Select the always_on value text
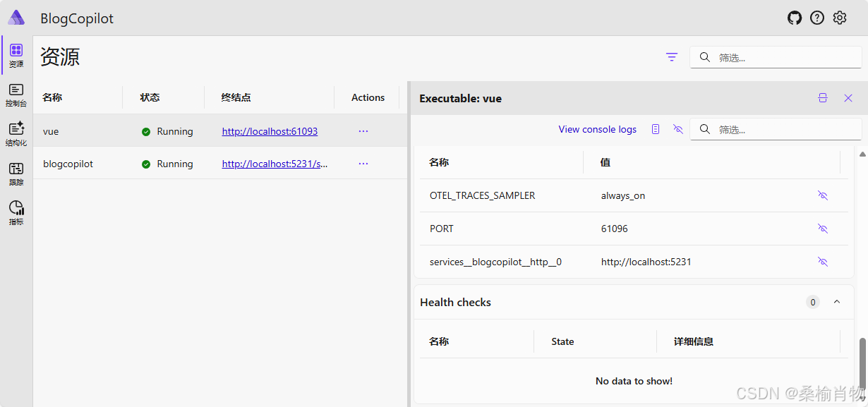 click(623, 195)
